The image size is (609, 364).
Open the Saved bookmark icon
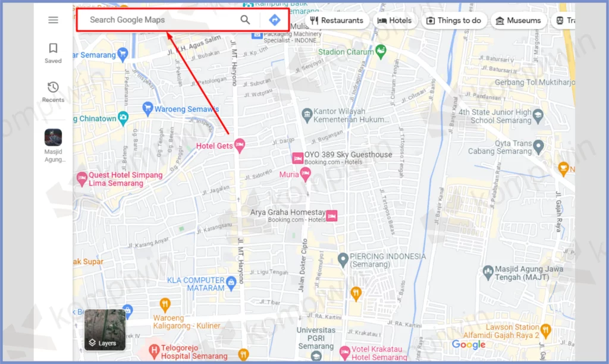(53, 48)
